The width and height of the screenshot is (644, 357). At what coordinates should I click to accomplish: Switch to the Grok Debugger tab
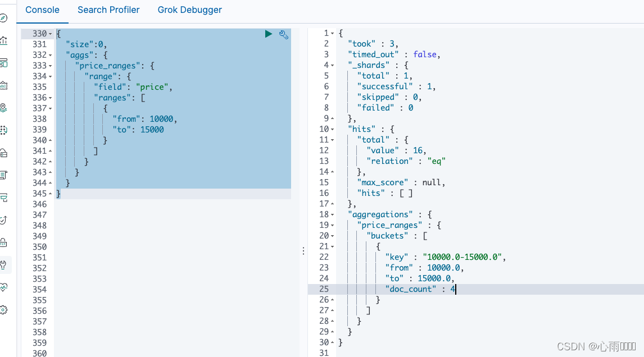click(190, 10)
